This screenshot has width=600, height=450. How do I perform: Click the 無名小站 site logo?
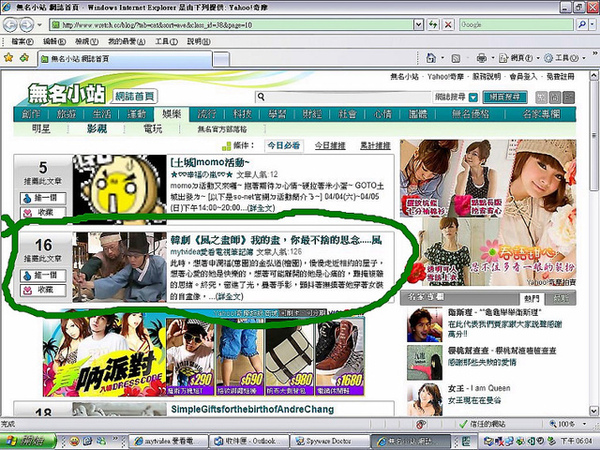(66, 94)
